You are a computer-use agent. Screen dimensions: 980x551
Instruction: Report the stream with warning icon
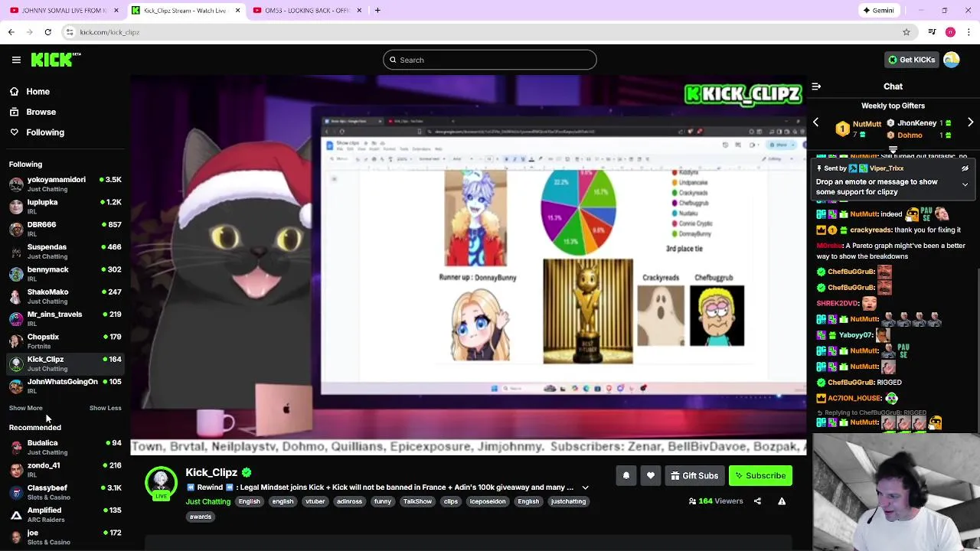click(x=782, y=501)
